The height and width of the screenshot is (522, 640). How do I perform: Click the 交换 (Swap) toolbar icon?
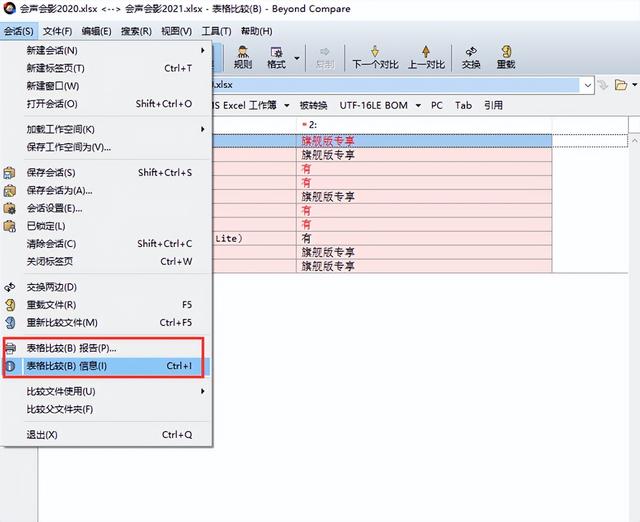coord(471,57)
